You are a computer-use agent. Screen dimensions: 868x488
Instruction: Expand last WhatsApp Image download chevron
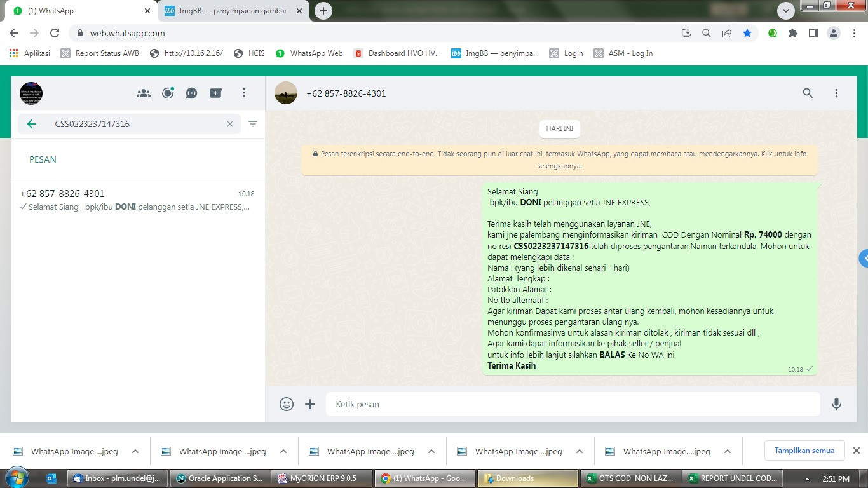727,451
